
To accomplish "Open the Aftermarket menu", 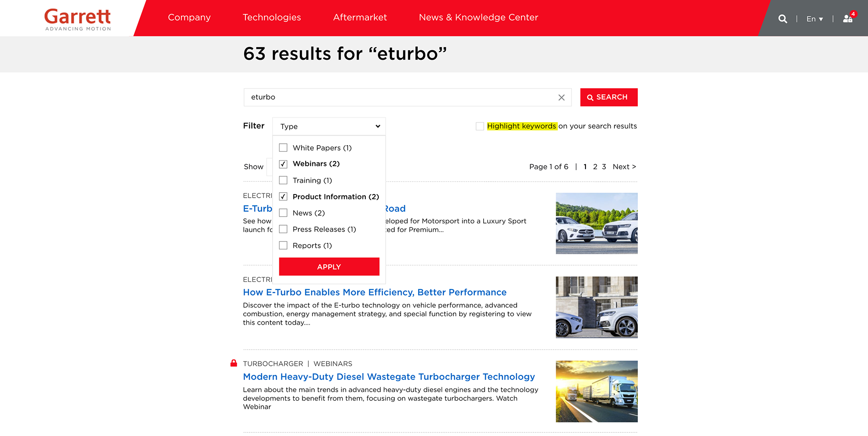I will tap(360, 18).
